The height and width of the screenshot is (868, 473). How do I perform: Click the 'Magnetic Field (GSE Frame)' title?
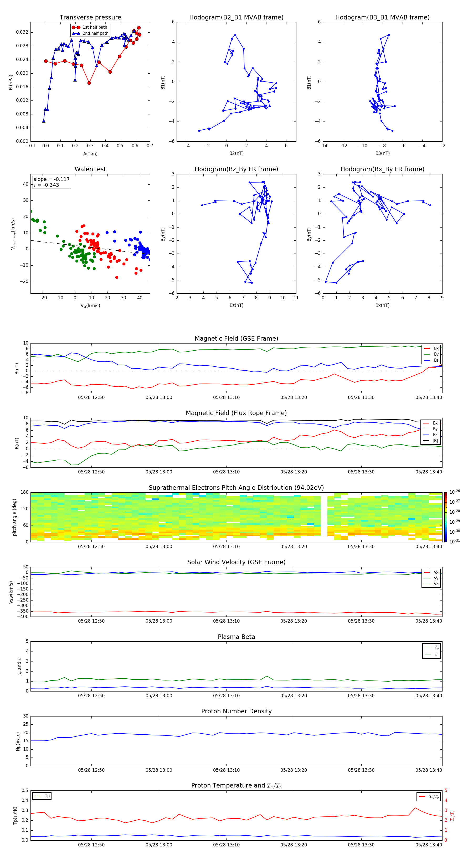click(236, 339)
